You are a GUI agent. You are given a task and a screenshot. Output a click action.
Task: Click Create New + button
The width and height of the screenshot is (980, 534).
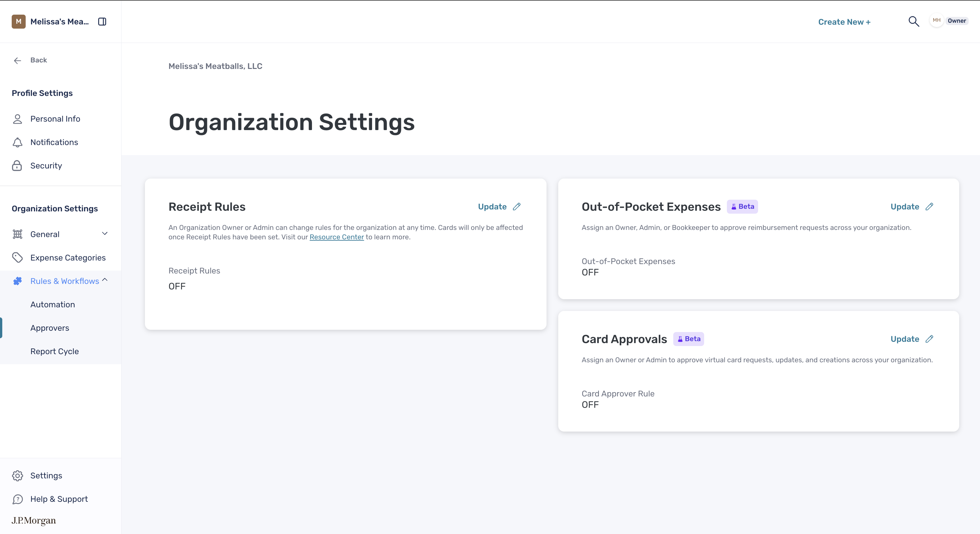click(x=844, y=22)
